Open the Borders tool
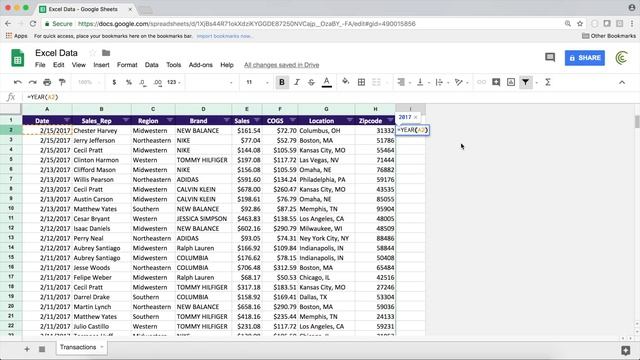 (x=361, y=82)
